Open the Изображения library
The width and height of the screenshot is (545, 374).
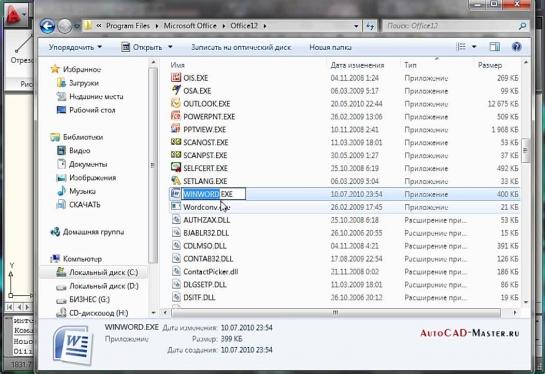pyautogui.click(x=92, y=178)
